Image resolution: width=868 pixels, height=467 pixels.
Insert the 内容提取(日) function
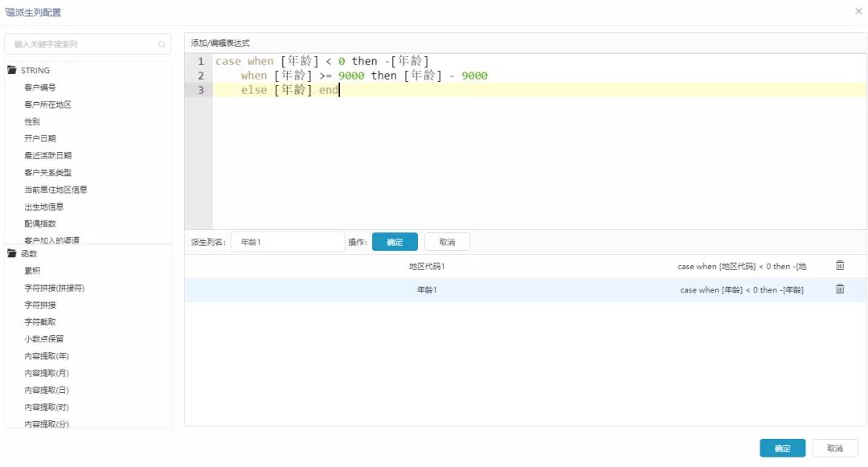click(x=47, y=390)
